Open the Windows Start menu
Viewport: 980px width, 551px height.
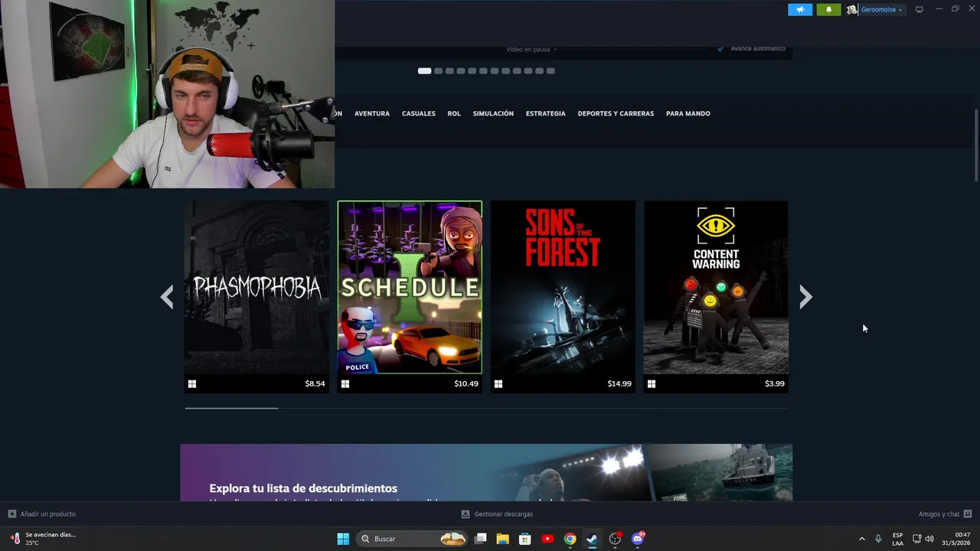(x=343, y=539)
